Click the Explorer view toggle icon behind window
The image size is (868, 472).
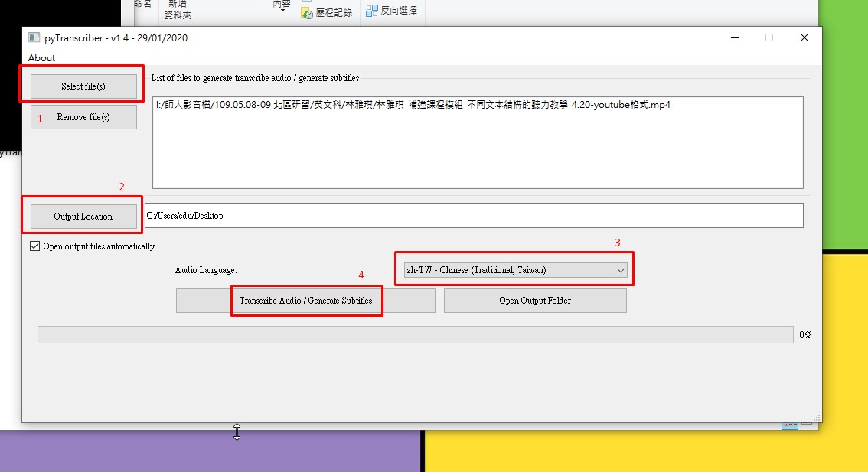790,425
